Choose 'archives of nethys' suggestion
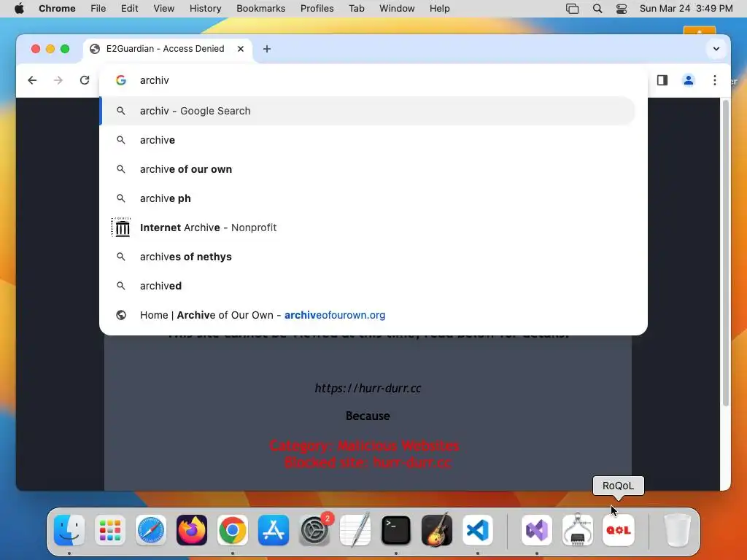This screenshot has width=747, height=560. point(368,257)
